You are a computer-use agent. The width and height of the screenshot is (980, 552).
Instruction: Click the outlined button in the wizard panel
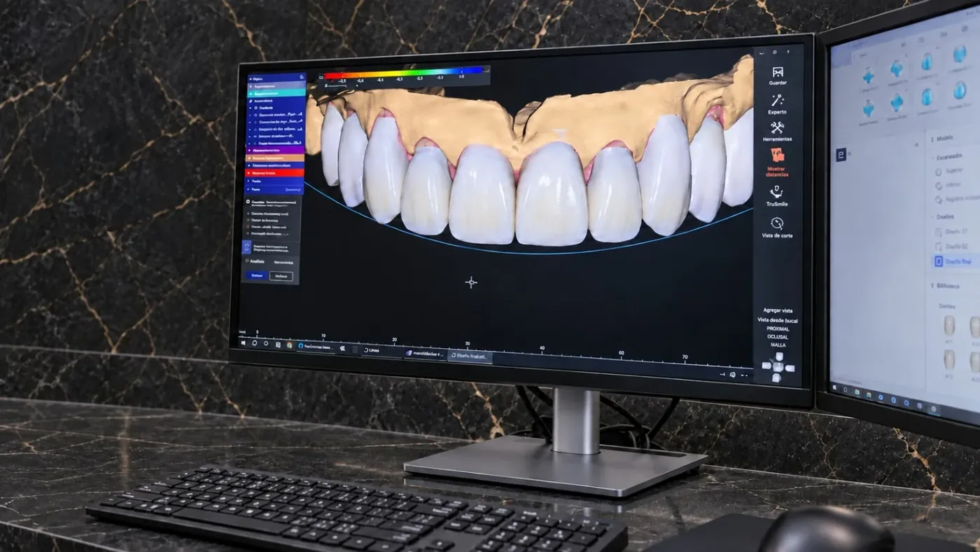pos(281,276)
